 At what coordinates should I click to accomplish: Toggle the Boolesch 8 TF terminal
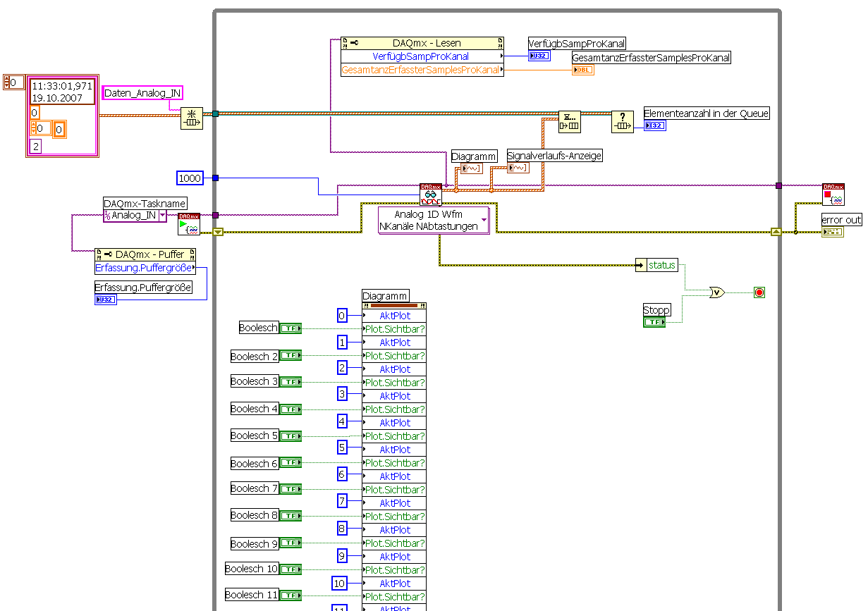click(x=291, y=516)
